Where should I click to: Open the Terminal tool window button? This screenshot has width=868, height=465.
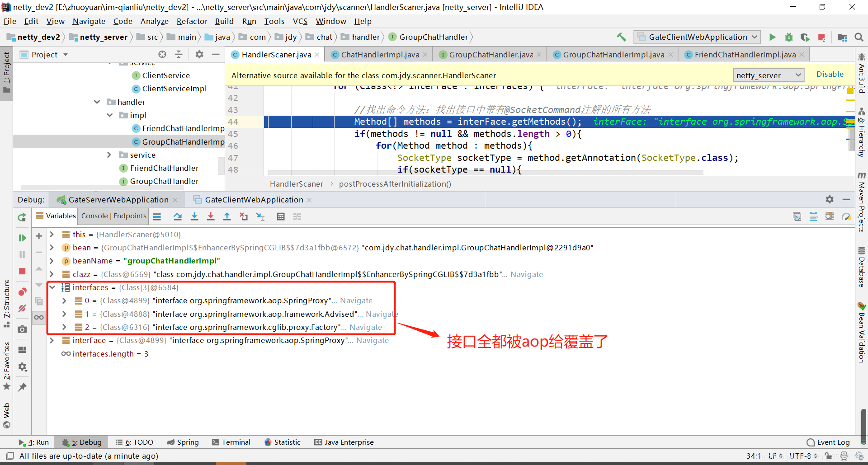pos(231,442)
